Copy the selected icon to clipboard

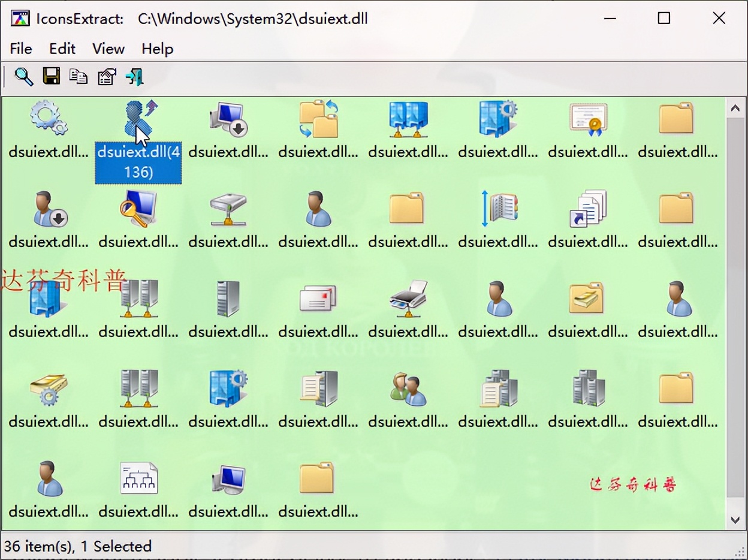coord(79,76)
